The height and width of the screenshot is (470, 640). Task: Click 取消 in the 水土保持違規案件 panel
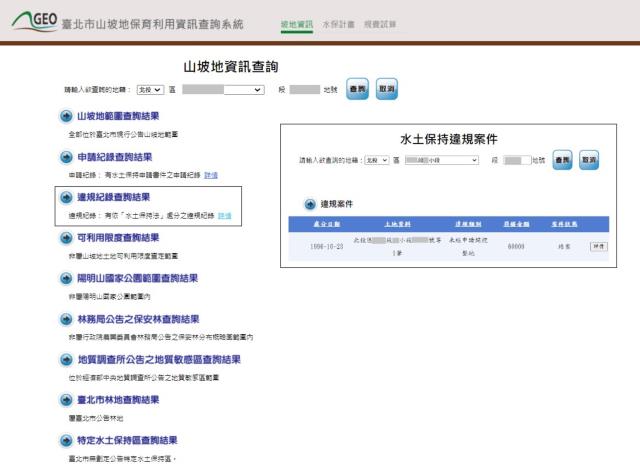point(589,160)
